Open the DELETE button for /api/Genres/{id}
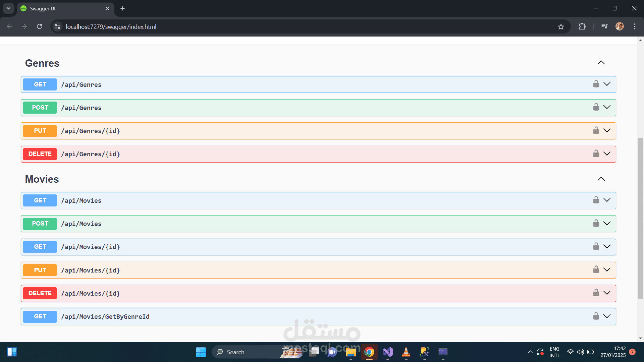 pyautogui.click(x=40, y=154)
